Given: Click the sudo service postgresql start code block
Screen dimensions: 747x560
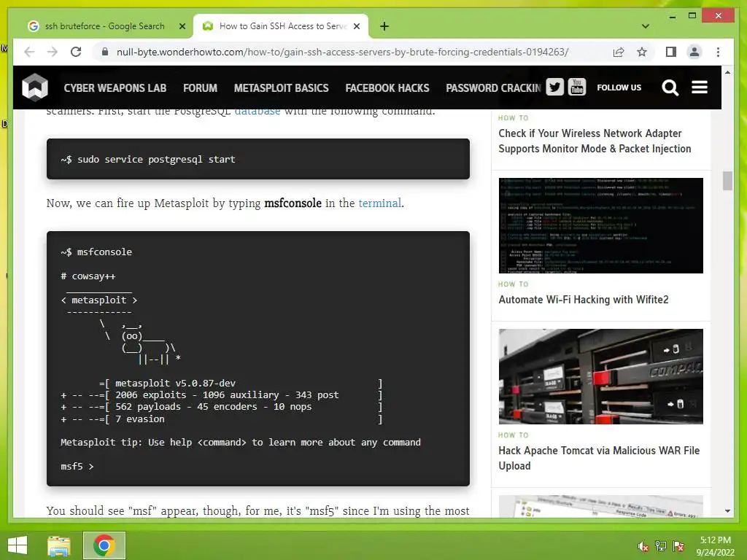Looking at the screenshot, I should [258, 159].
